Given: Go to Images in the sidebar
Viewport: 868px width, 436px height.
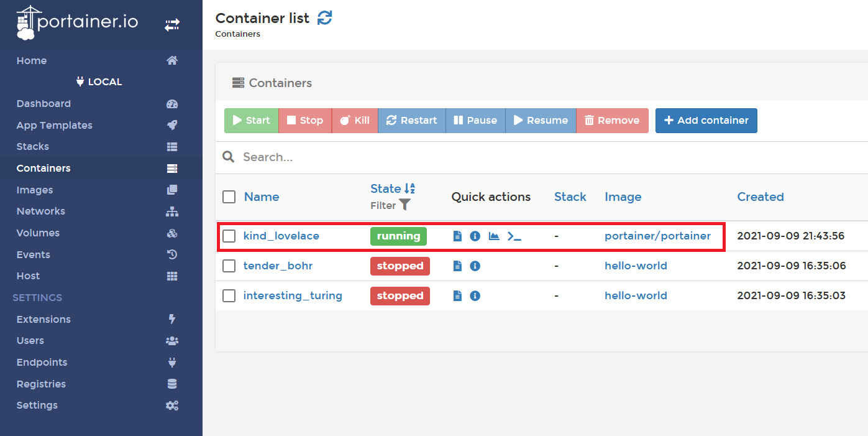Looking at the screenshot, I should [x=35, y=190].
